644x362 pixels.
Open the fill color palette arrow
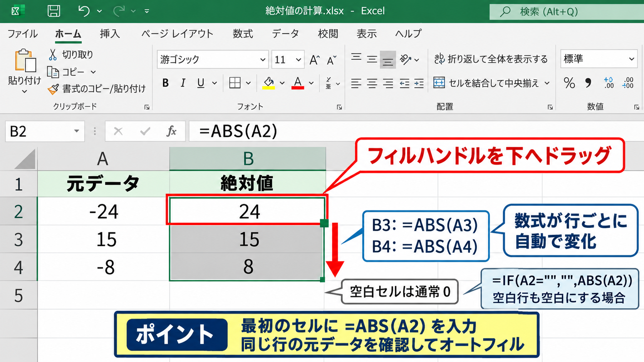282,83
